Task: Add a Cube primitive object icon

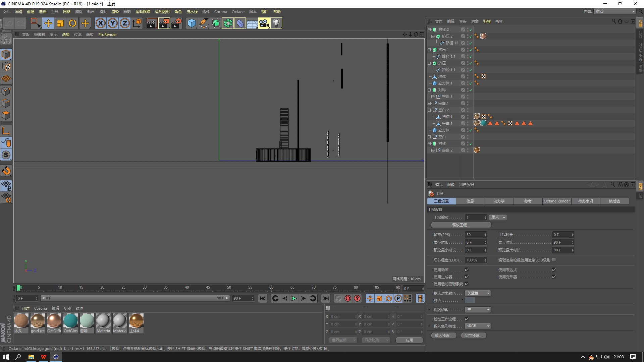Action: pos(192,23)
